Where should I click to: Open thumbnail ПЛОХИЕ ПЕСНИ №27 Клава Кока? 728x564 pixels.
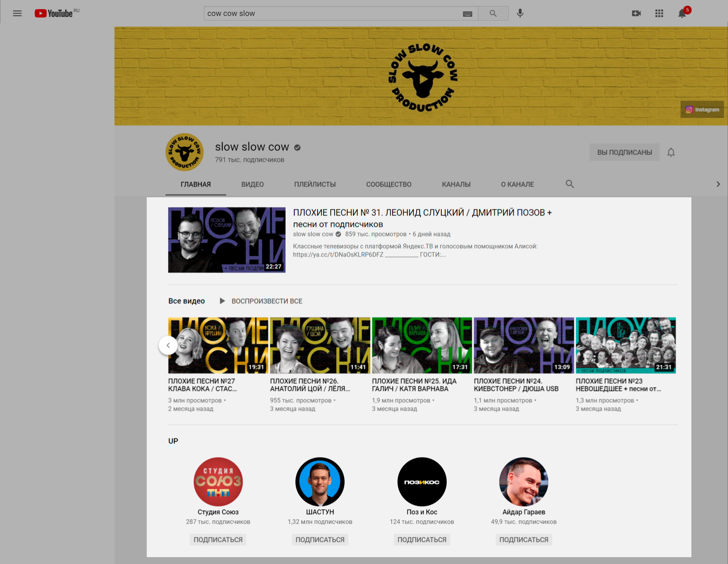point(218,345)
